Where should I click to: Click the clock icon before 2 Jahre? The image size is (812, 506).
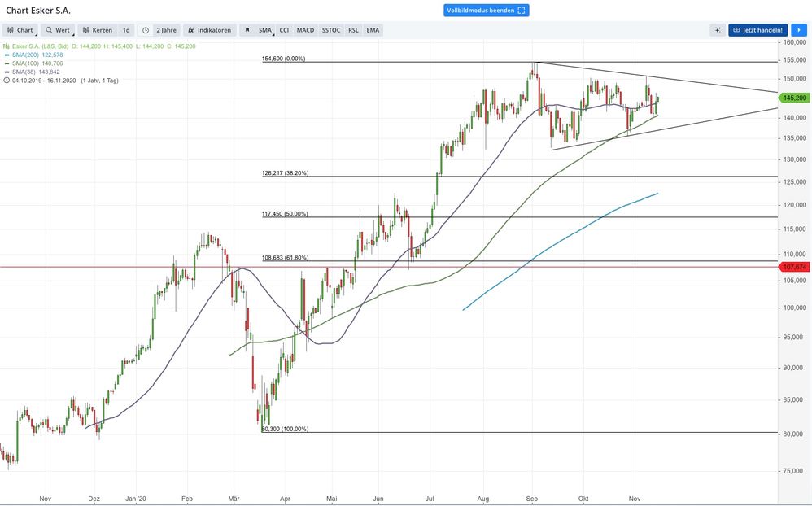pyautogui.click(x=145, y=30)
